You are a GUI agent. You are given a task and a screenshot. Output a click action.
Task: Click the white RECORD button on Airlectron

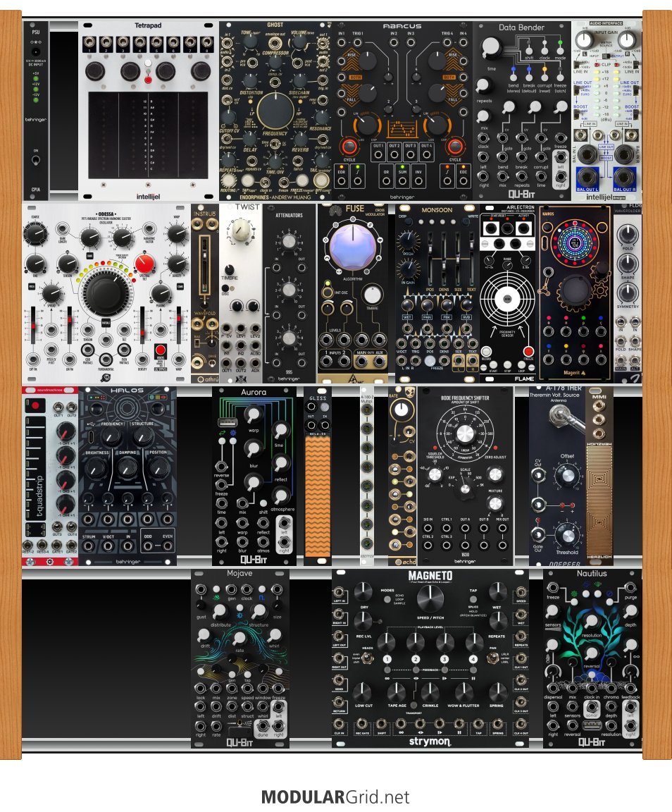tap(486, 352)
